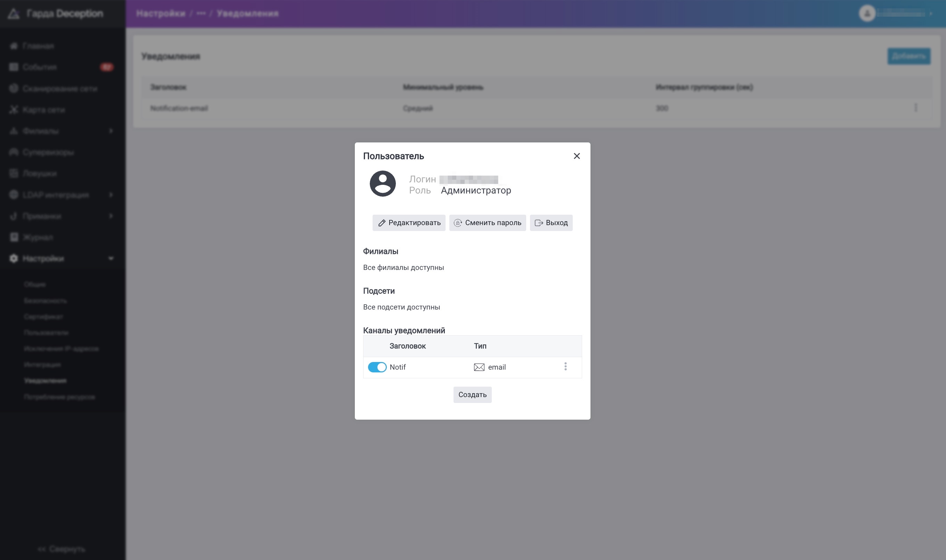Screen dimensions: 946x560
Task: Click the Сменить пароль button
Action: point(487,223)
